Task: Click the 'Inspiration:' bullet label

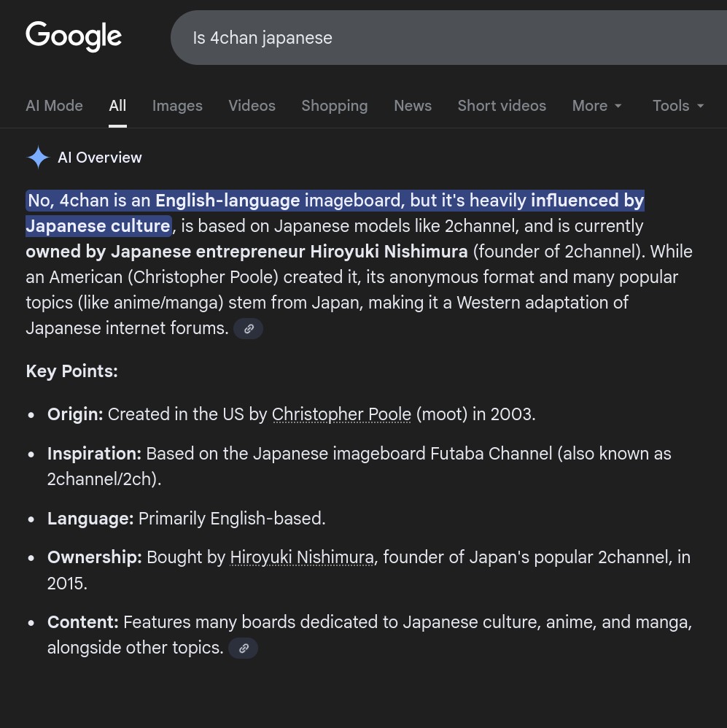Action: pos(94,454)
